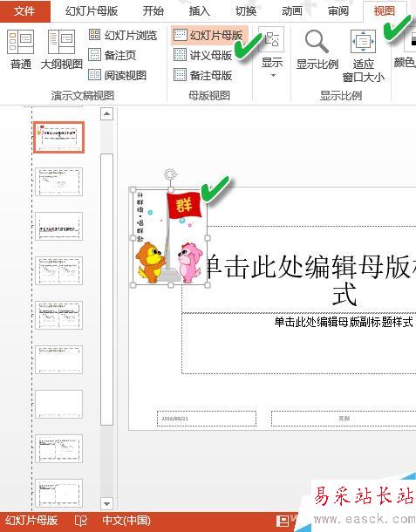
Task: Click the master title placeholder text
Action: point(310,279)
